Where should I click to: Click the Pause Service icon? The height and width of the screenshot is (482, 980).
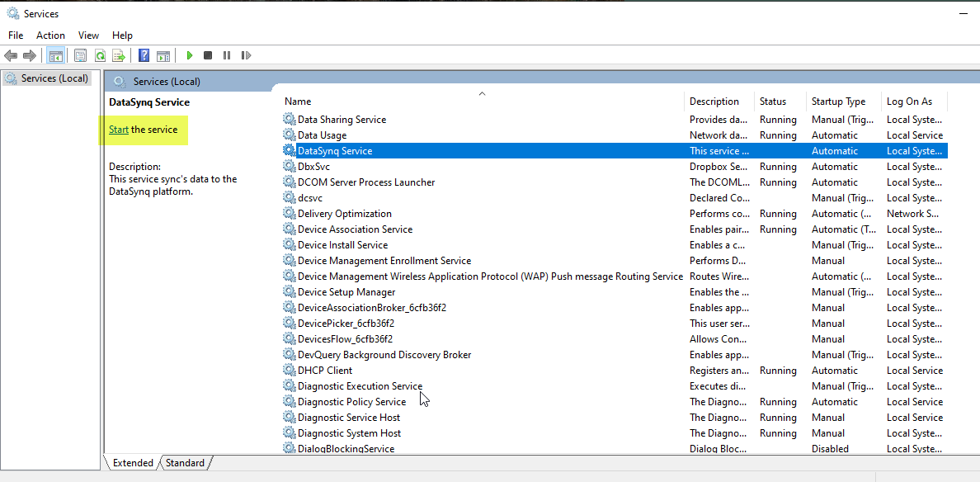click(x=227, y=55)
